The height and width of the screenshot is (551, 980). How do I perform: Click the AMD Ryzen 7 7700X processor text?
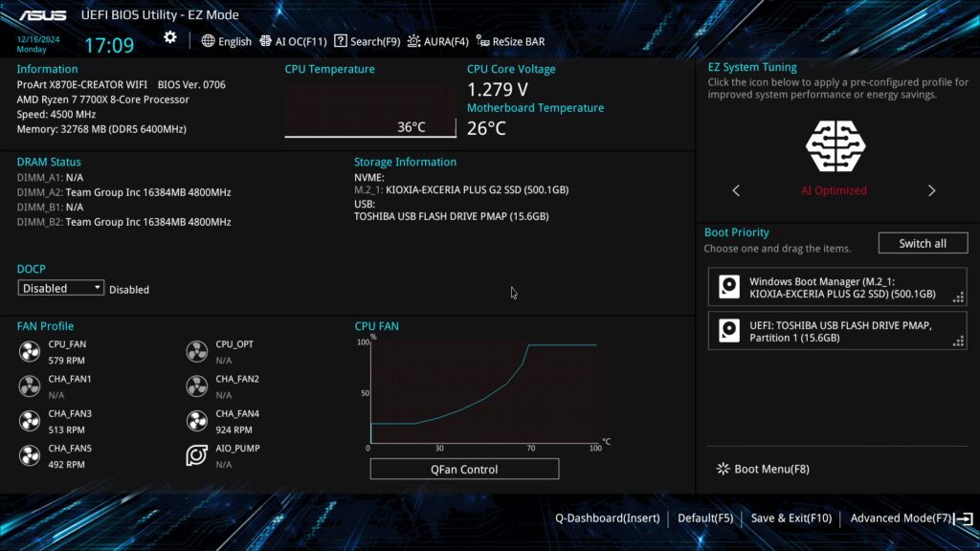click(102, 99)
